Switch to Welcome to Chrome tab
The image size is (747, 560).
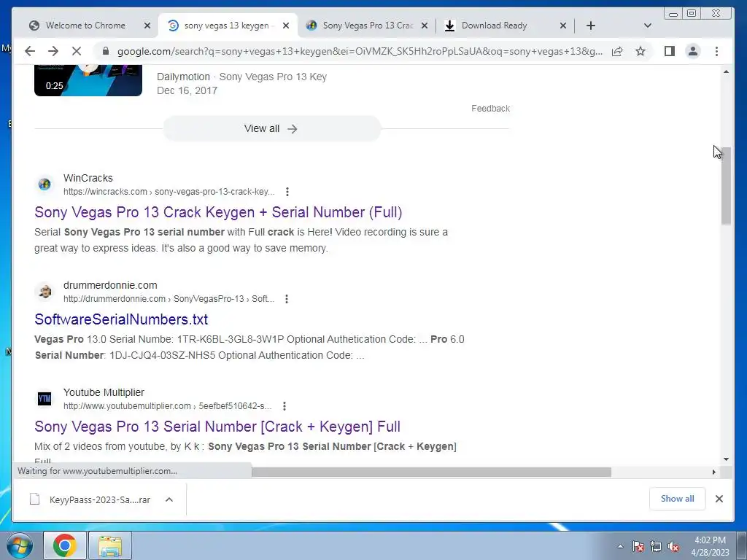tap(85, 26)
